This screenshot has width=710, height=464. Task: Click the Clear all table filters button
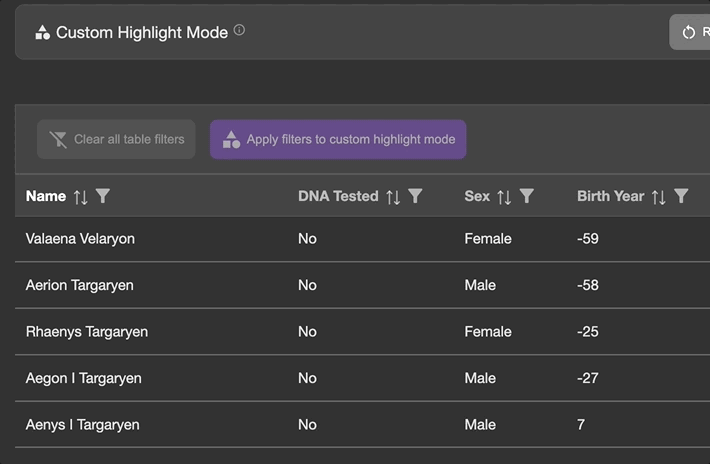(116, 140)
